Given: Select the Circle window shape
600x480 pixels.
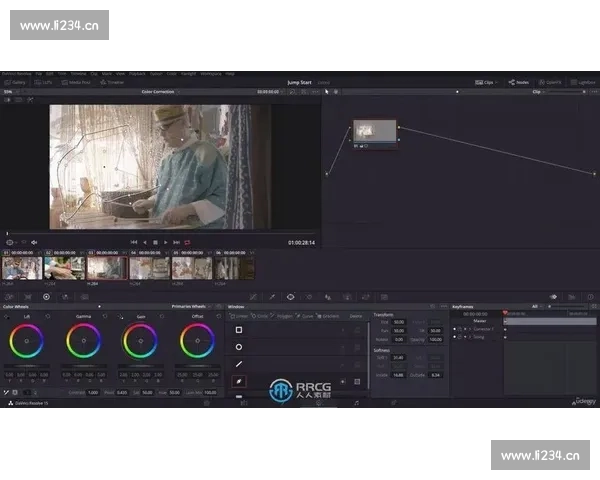Looking at the screenshot, I should pos(238,347).
